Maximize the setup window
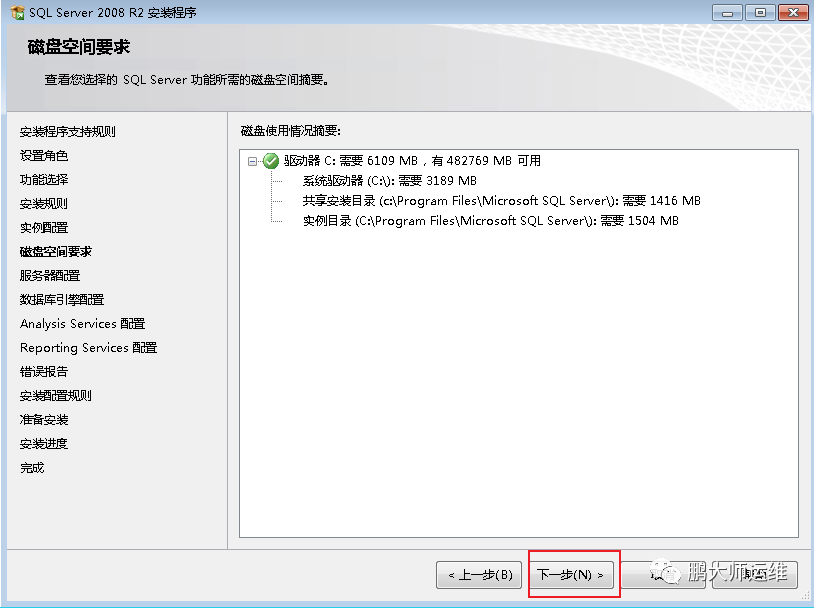Viewport: 814px width, 608px height. point(760,12)
